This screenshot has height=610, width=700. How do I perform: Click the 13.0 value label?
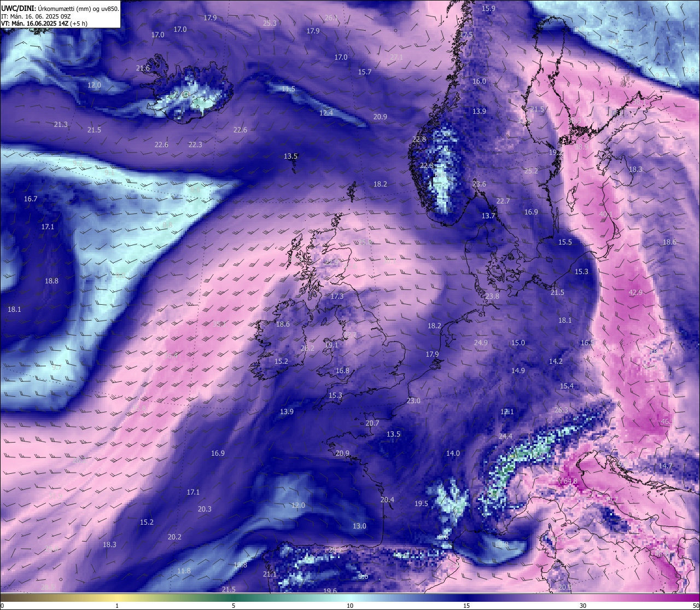pyautogui.click(x=359, y=526)
